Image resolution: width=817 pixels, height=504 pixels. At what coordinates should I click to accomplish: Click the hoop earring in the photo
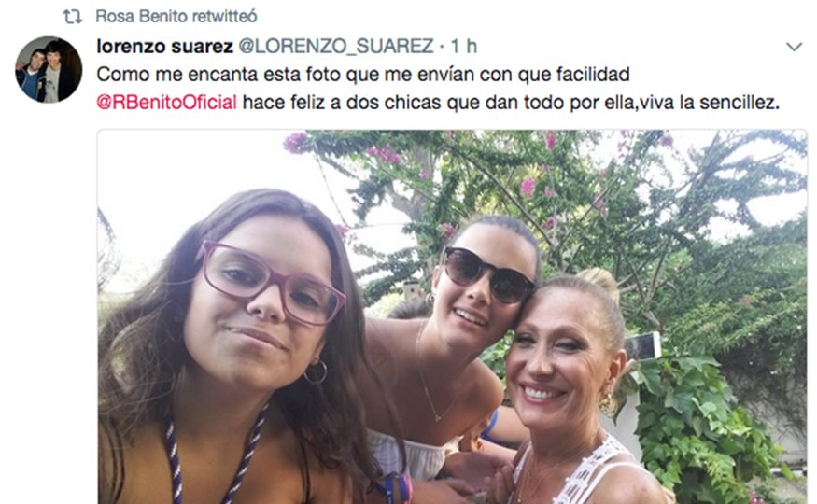pyautogui.click(x=316, y=371)
